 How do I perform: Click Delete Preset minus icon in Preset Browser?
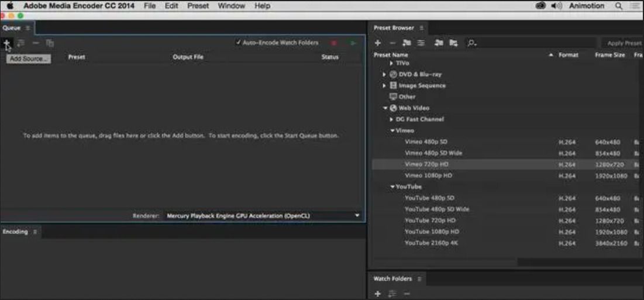(x=392, y=43)
